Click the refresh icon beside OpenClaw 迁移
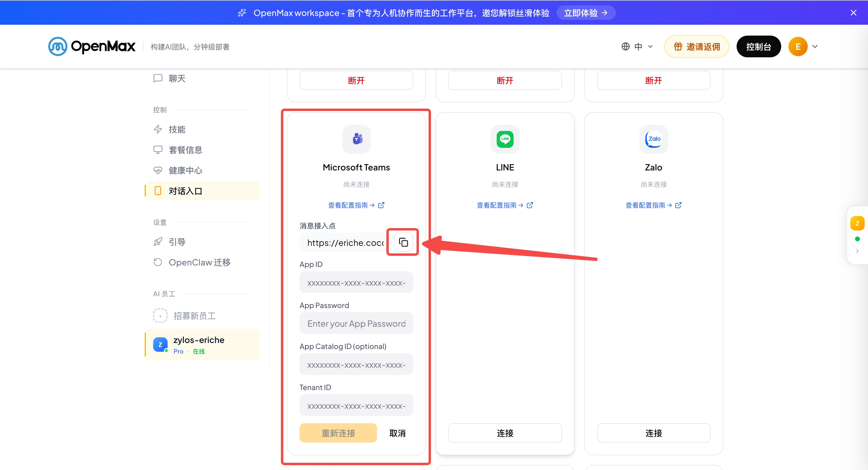The height and width of the screenshot is (470, 868). click(x=158, y=262)
